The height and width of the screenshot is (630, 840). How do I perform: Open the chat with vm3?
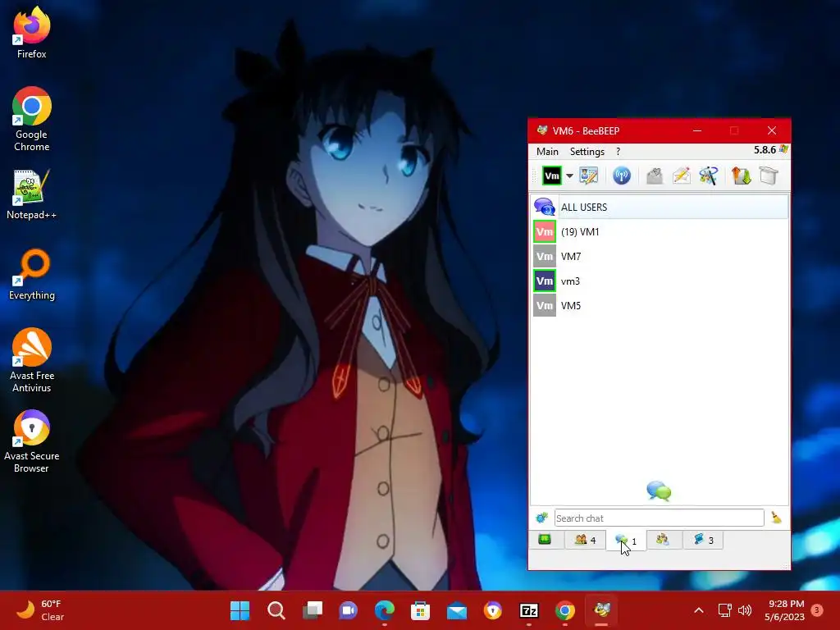pos(660,281)
